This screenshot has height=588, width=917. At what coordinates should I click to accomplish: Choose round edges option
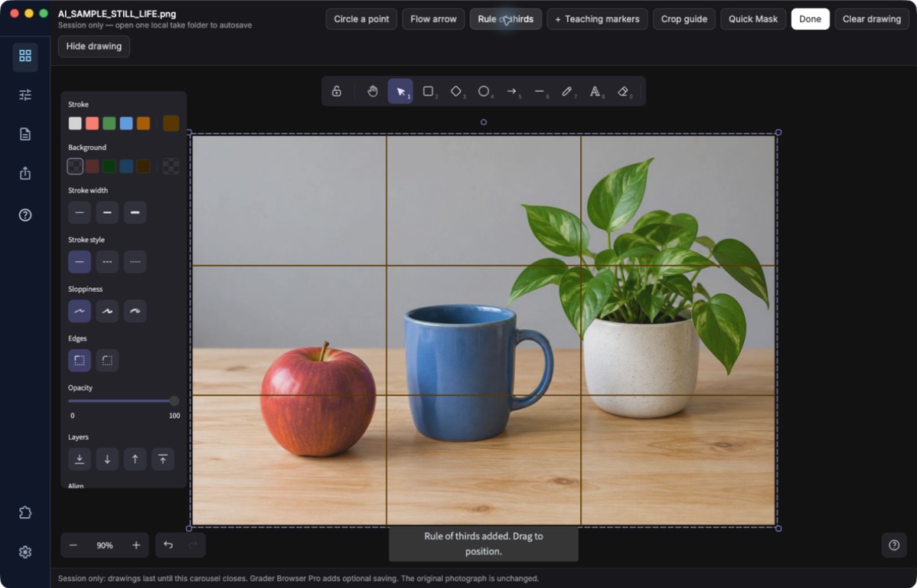click(107, 361)
